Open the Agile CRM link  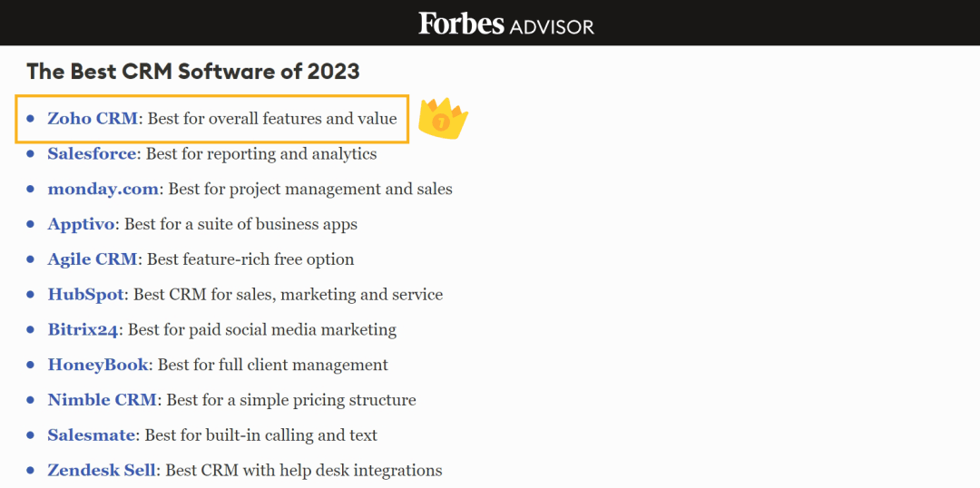(x=93, y=259)
